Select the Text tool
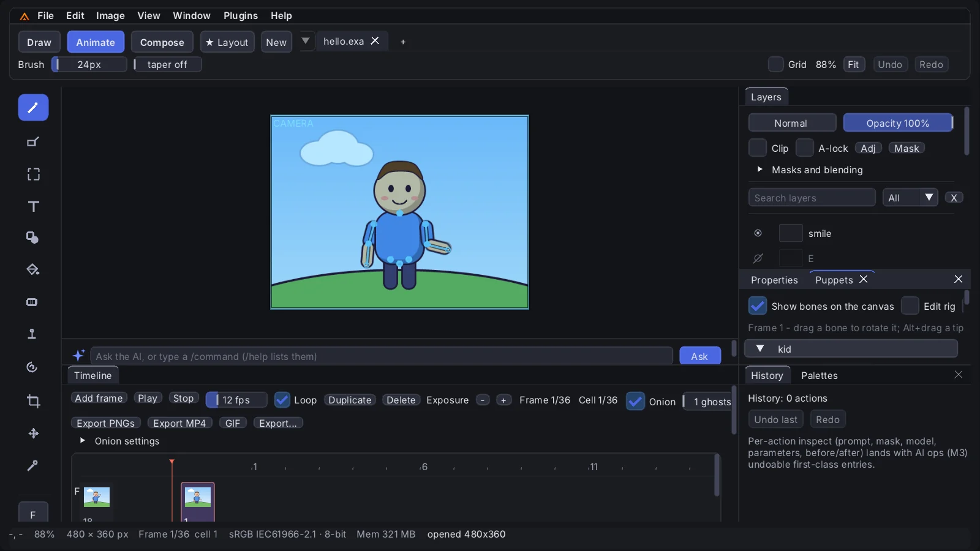 tap(33, 206)
